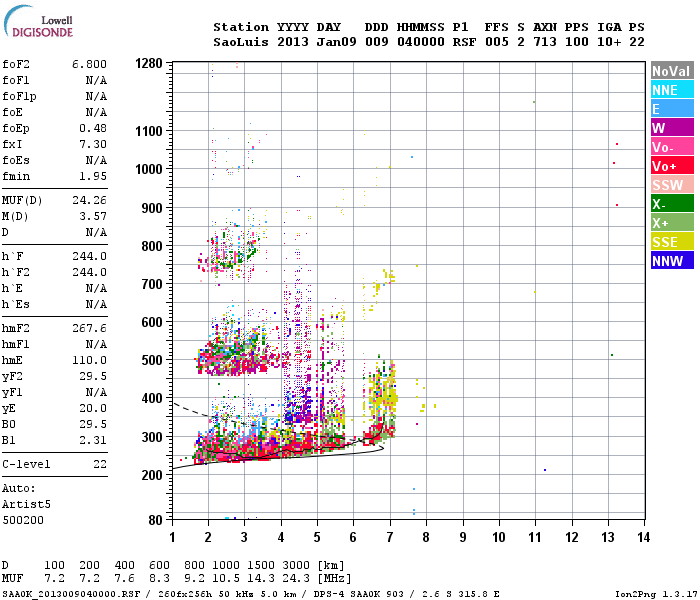Image resolution: width=700 pixels, height=600 pixels.
Task: Click the DPS-4 SAA0K 903 footer text
Action: tap(358, 594)
